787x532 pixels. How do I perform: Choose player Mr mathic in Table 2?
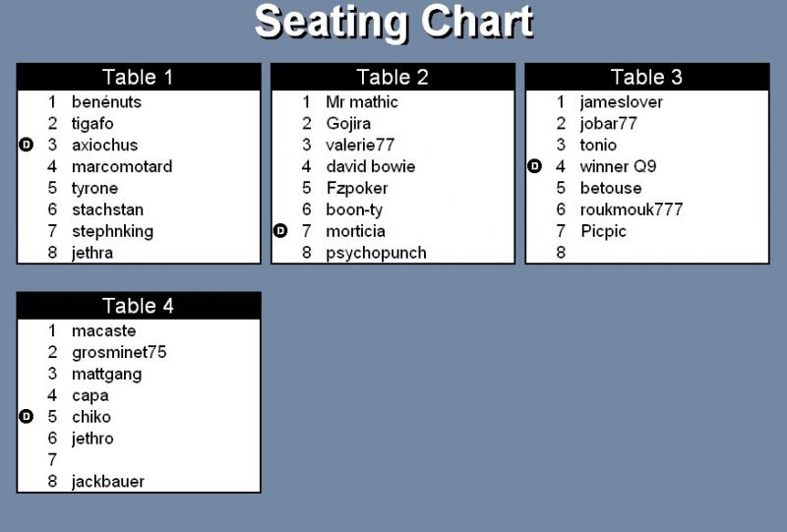coord(362,102)
